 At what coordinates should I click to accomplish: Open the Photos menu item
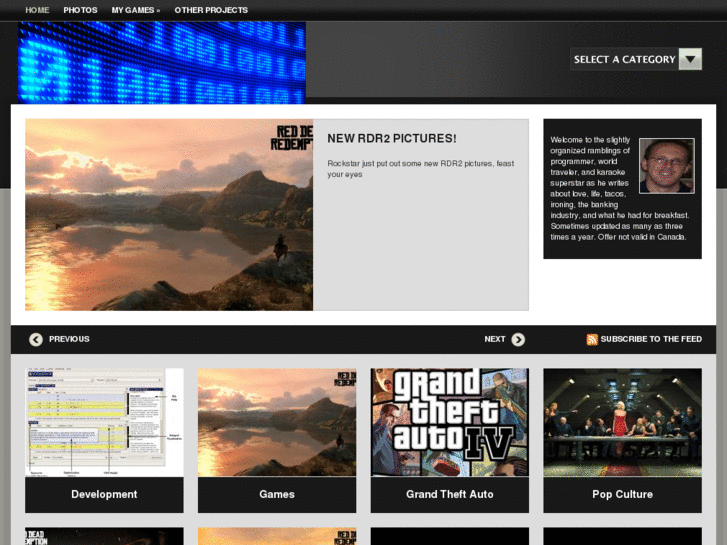pyautogui.click(x=80, y=10)
